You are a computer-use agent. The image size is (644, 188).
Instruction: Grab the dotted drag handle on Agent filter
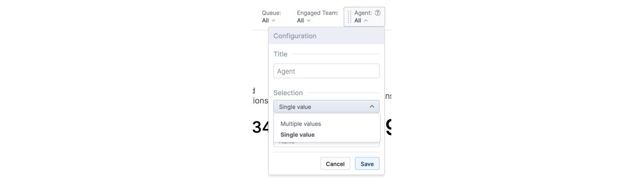[x=349, y=17]
